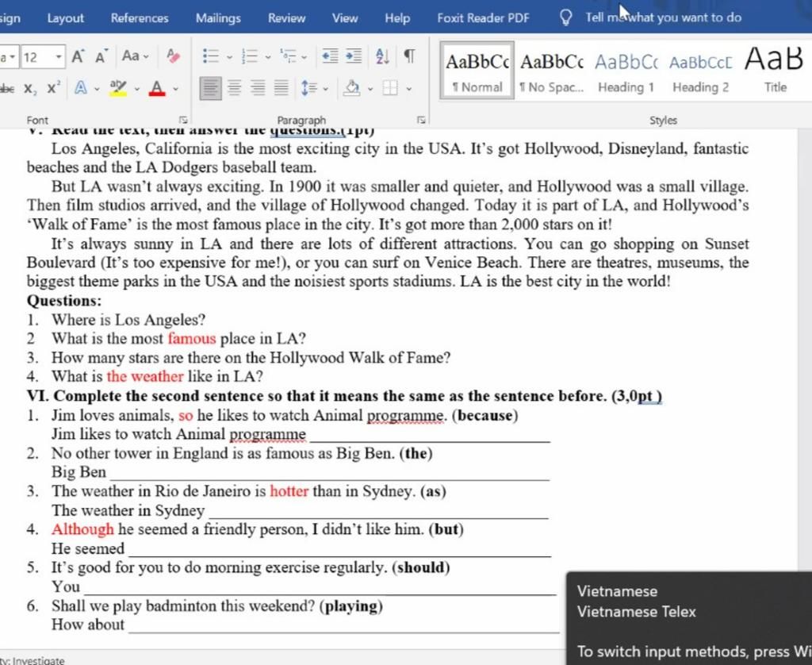
Task: Click the Tell me lightbulb icon
Action: pos(566,17)
